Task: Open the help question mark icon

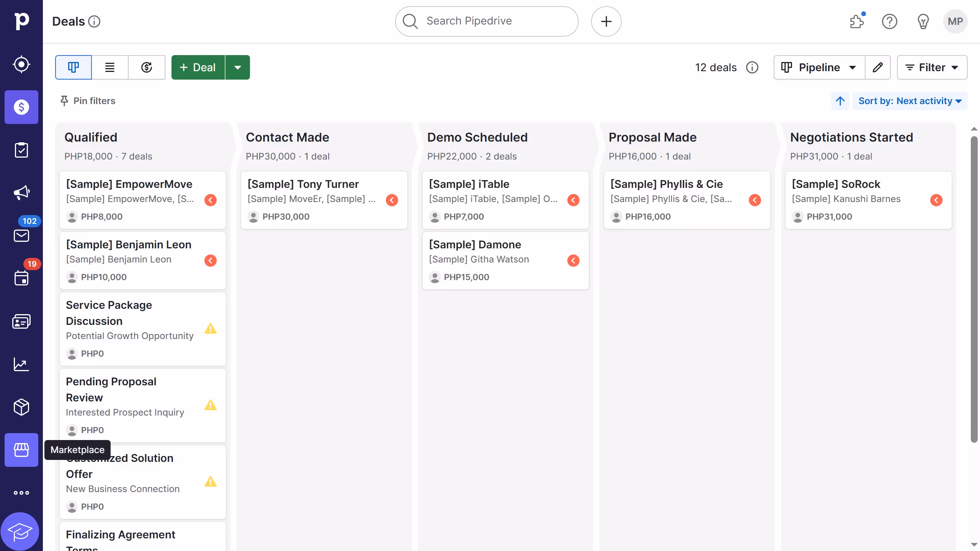Action: [889, 21]
